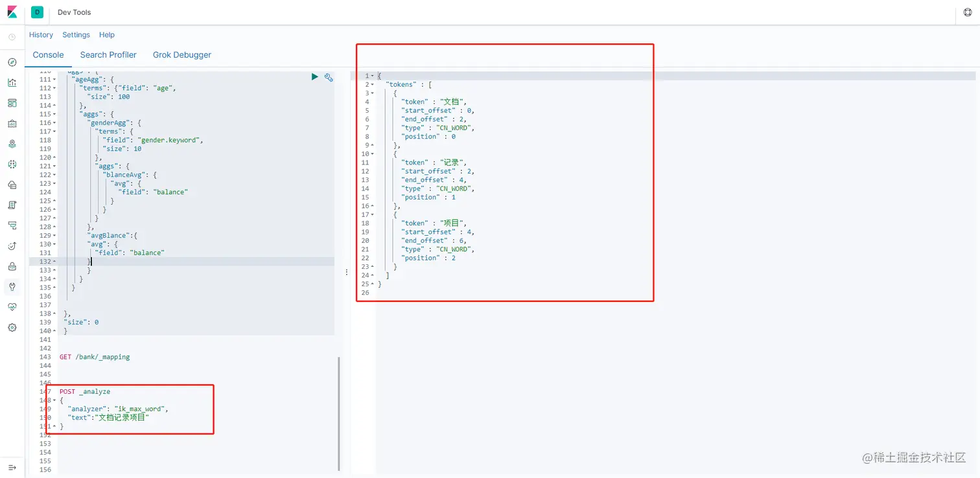Click the "size": 100 line
This screenshot has height=478, width=980.
point(108,97)
